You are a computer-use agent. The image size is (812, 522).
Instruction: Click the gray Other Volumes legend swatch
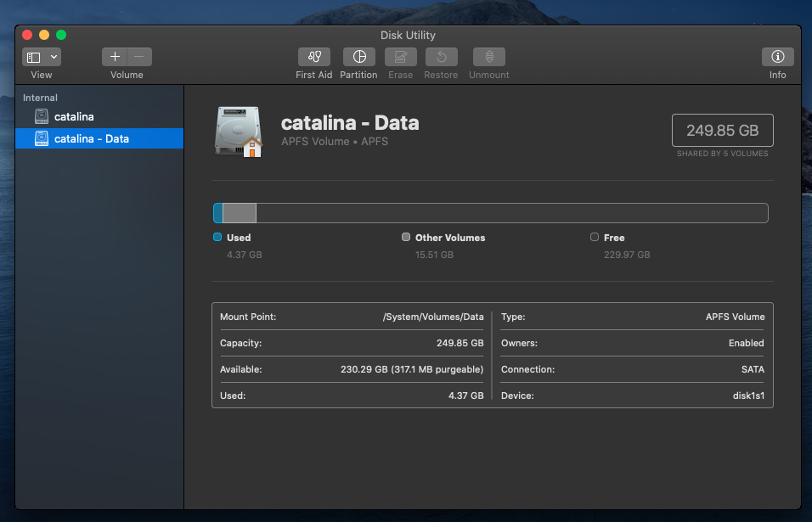(x=406, y=237)
